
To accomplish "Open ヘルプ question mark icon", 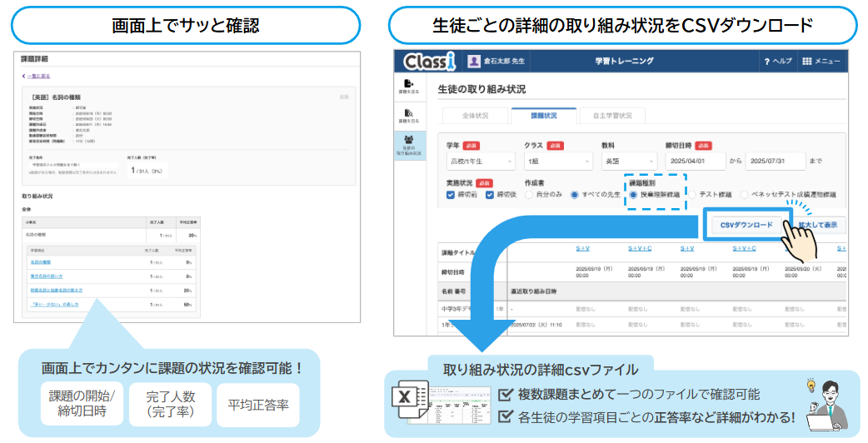I will click(766, 62).
